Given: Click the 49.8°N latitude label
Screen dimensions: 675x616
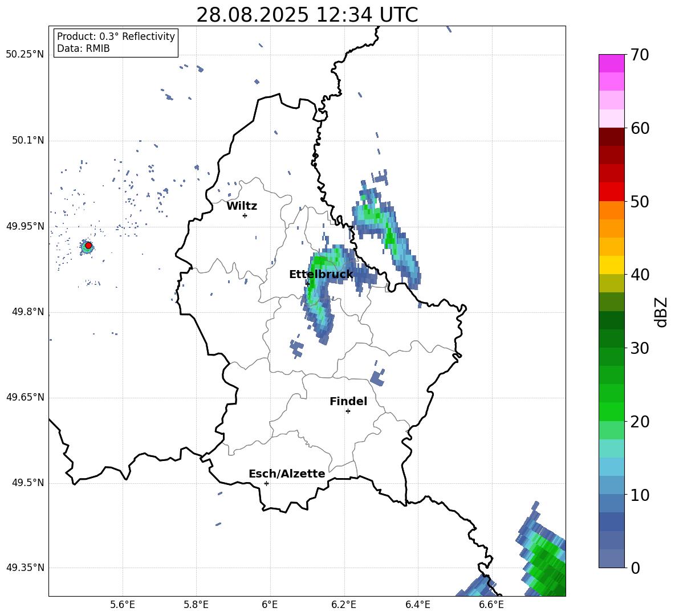Looking at the screenshot, I should click(x=28, y=312).
